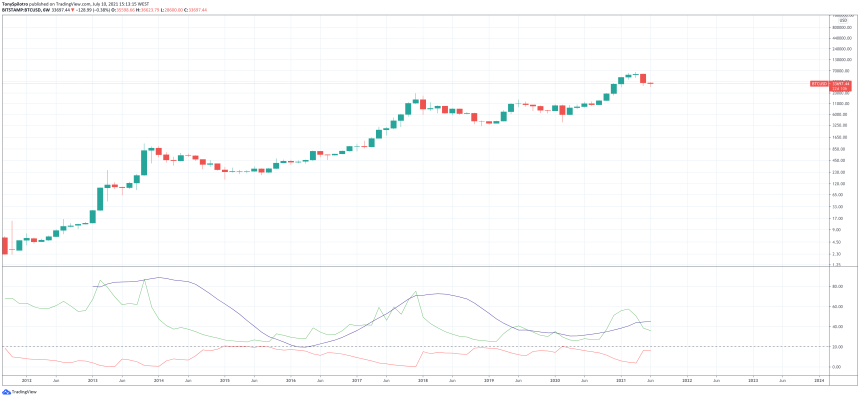Click the 17.00 price axis label
860x398 pixels.
[838, 219]
